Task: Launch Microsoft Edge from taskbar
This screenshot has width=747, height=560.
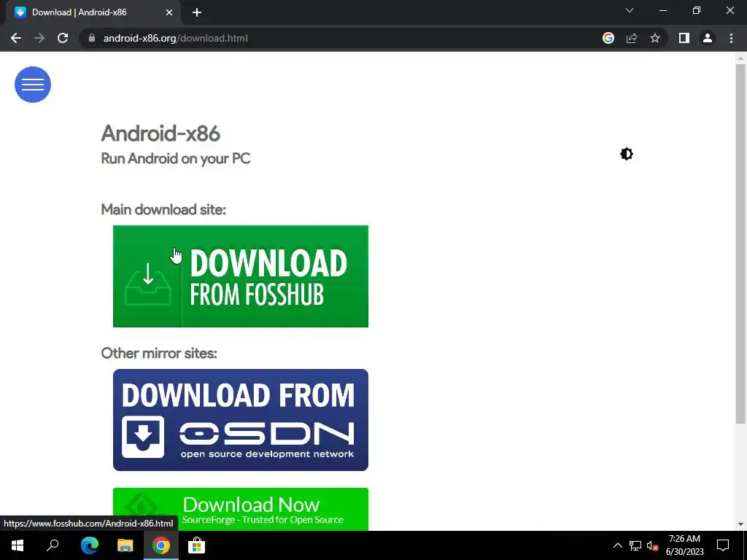Action: click(x=89, y=545)
